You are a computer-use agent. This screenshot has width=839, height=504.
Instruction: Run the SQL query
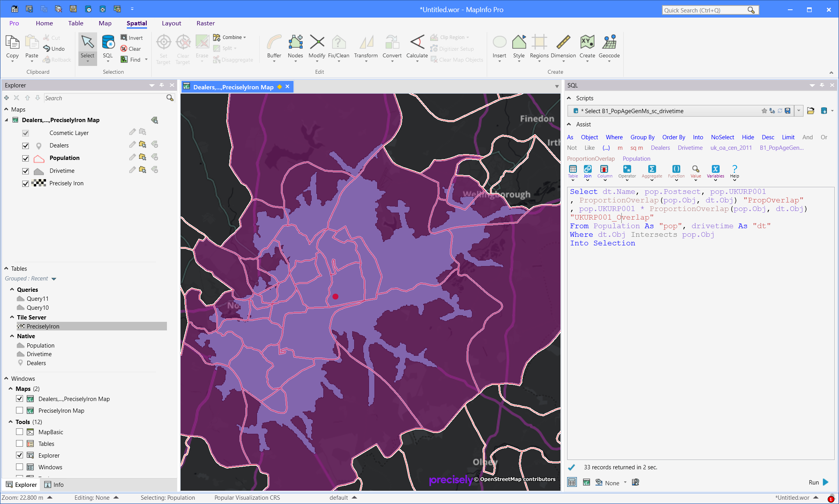tap(819, 482)
